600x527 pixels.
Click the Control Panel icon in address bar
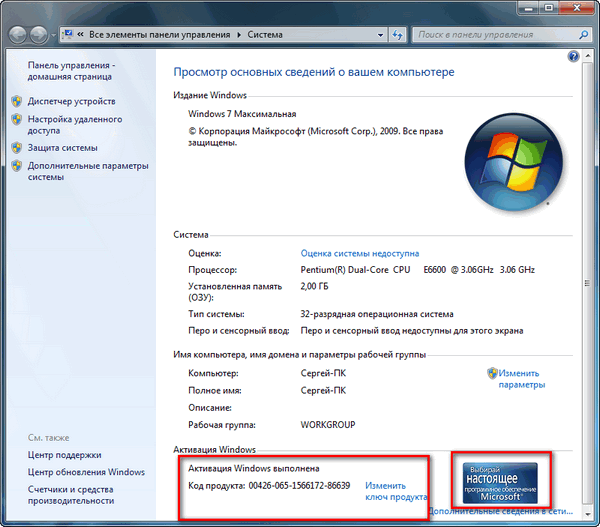[x=67, y=34]
